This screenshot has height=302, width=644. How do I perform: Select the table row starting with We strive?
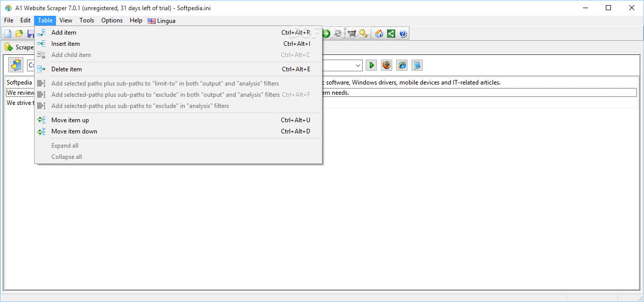point(321,103)
